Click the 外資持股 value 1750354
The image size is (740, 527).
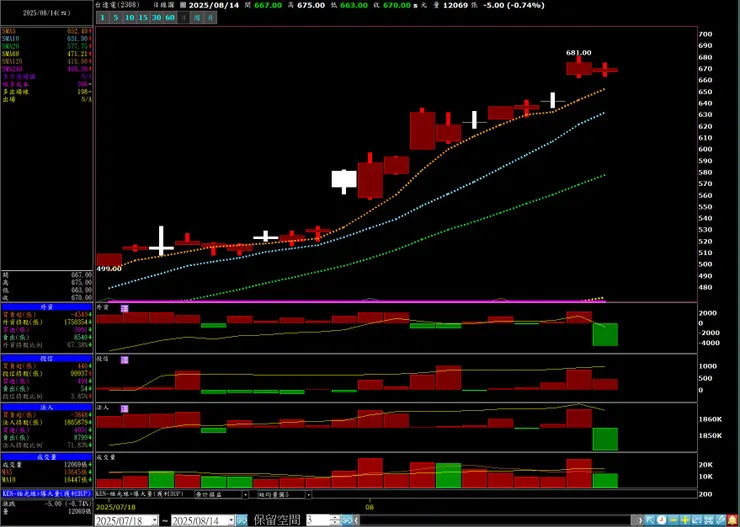click(x=75, y=322)
